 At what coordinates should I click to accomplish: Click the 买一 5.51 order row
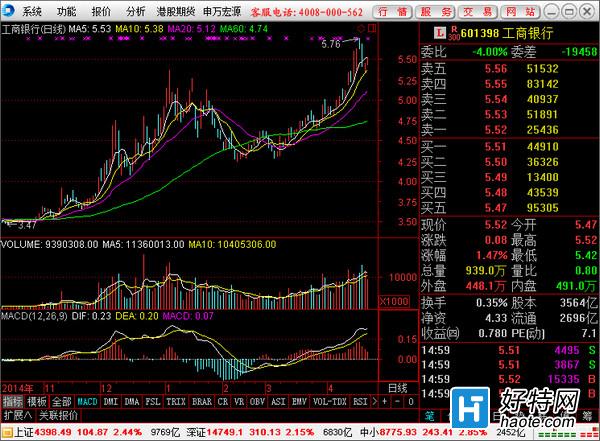coord(509,146)
